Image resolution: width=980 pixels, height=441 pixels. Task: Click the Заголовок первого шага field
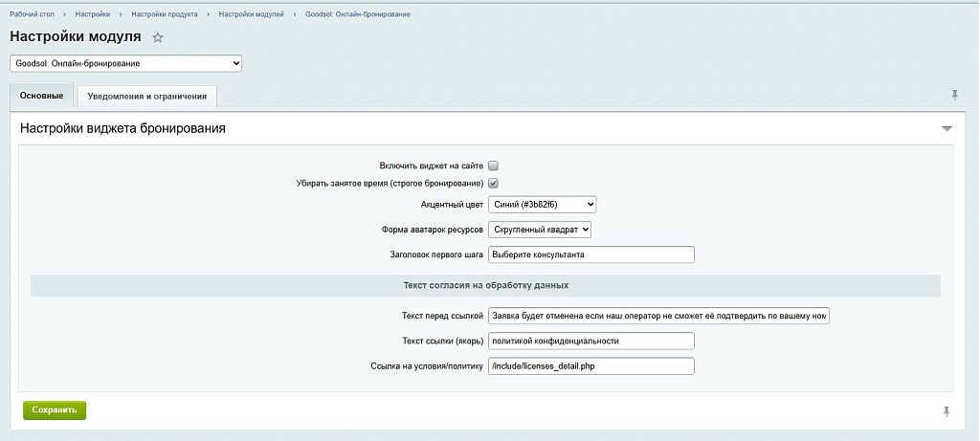[x=591, y=254]
